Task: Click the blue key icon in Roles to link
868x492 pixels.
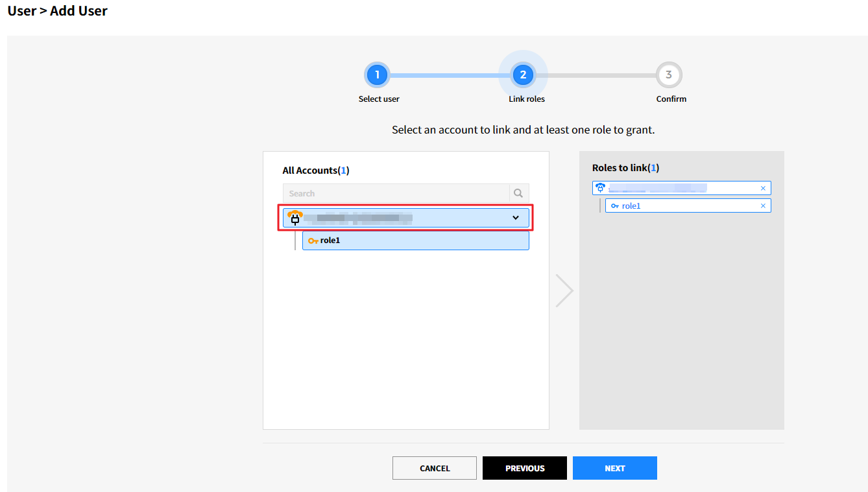Action: (614, 206)
